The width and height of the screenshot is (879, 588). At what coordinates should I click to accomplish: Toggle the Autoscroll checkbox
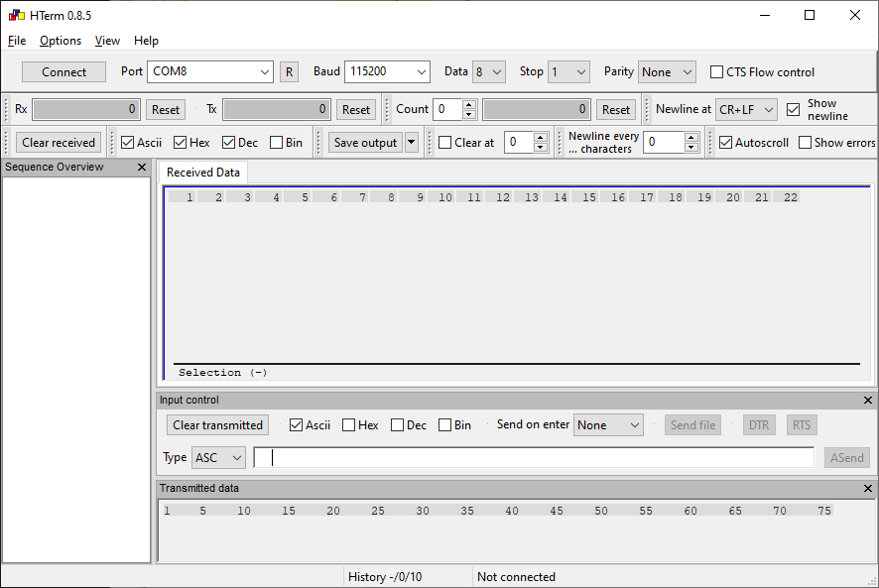click(726, 143)
